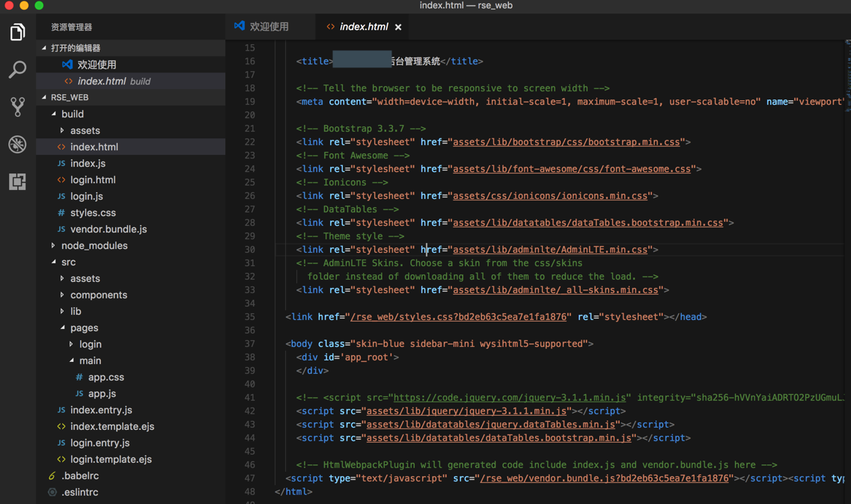Open styles.css in the build folder
This screenshot has width=851, height=504.
click(x=93, y=212)
